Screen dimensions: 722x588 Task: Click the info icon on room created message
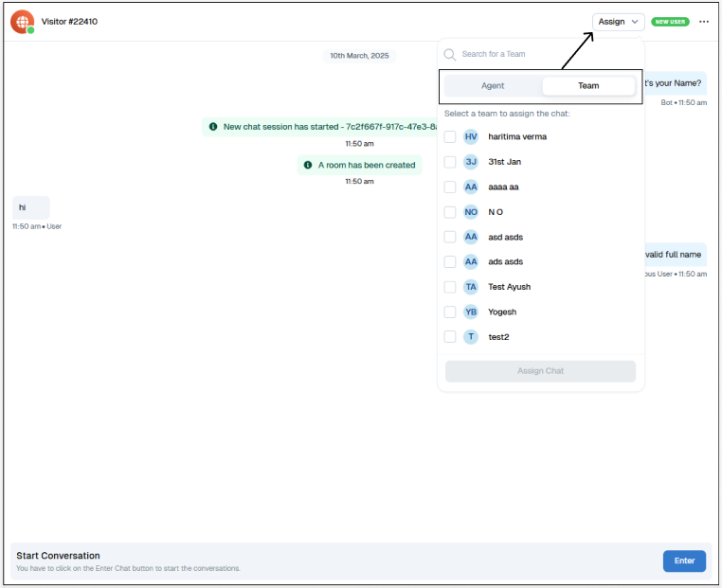click(308, 165)
